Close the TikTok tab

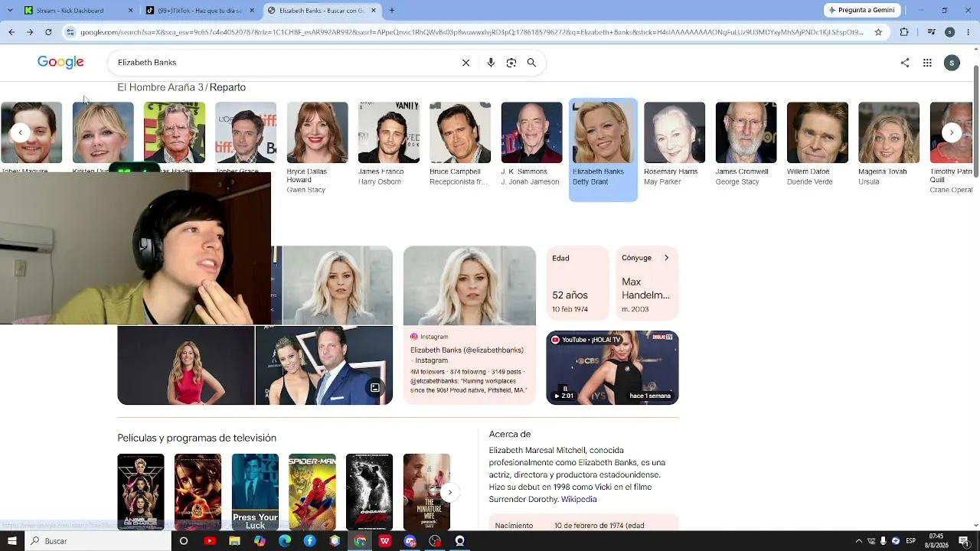tap(252, 11)
